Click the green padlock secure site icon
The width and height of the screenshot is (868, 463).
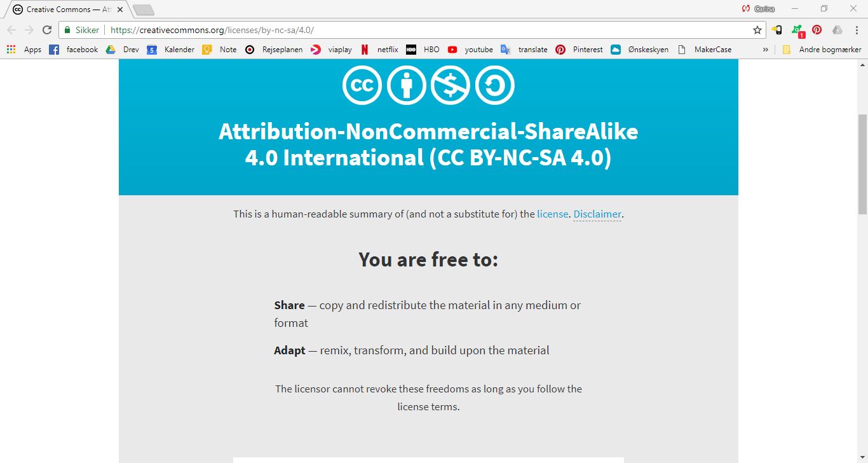pyautogui.click(x=67, y=30)
